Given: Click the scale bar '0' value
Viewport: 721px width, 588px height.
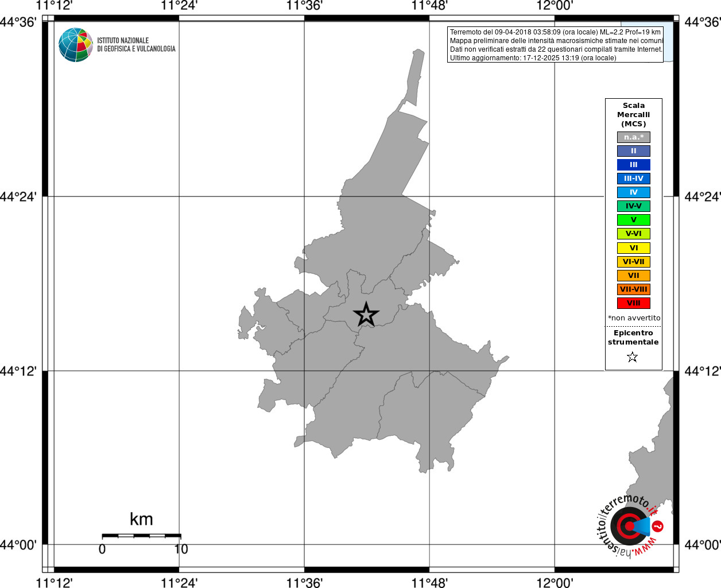Looking at the screenshot, I should 102,549.
